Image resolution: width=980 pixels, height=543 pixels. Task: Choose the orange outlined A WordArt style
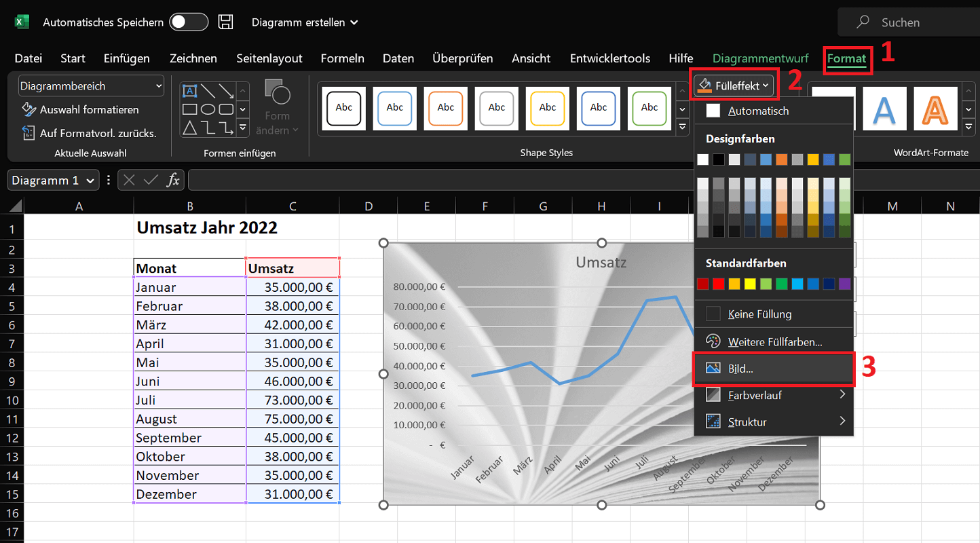[935, 109]
